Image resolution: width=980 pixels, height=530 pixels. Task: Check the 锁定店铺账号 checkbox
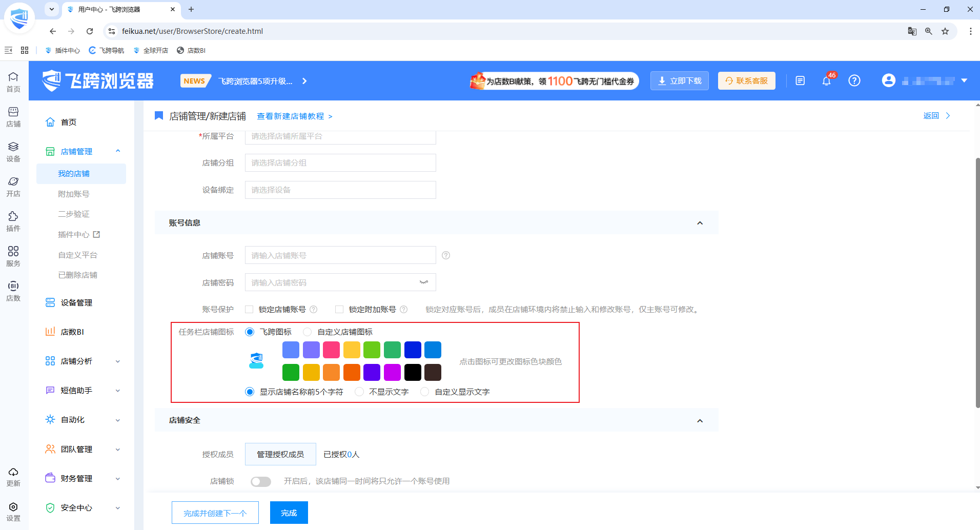[249, 310]
